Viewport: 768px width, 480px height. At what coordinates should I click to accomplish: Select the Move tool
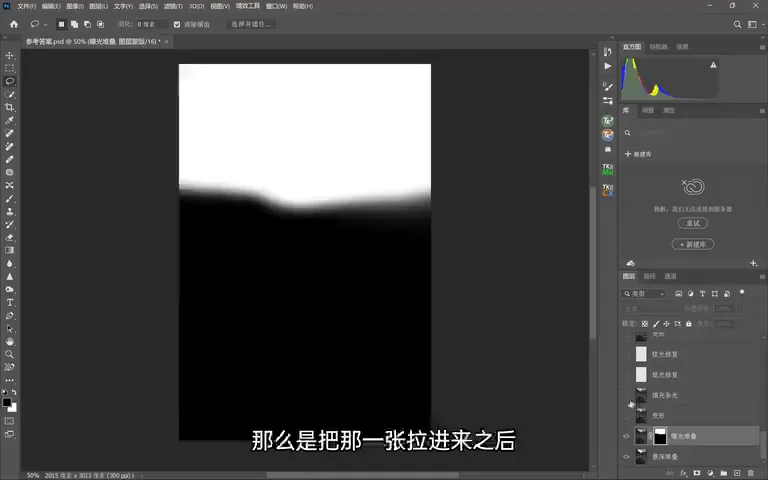coord(9,55)
